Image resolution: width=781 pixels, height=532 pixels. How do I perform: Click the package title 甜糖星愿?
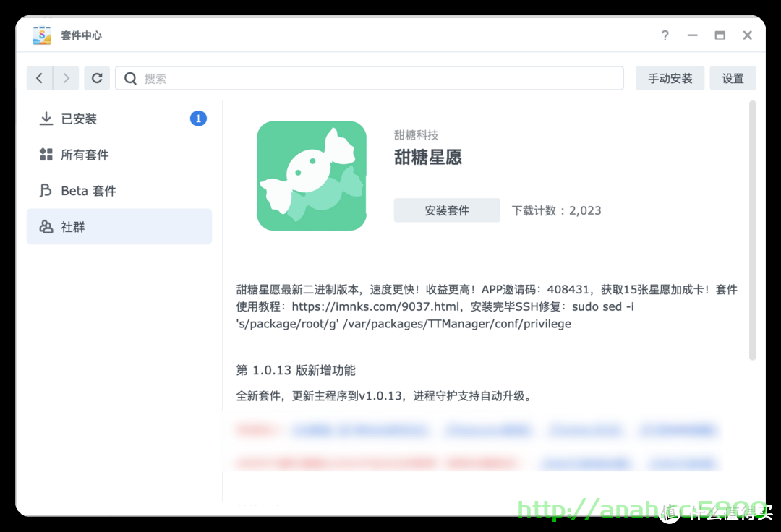[428, 158]
